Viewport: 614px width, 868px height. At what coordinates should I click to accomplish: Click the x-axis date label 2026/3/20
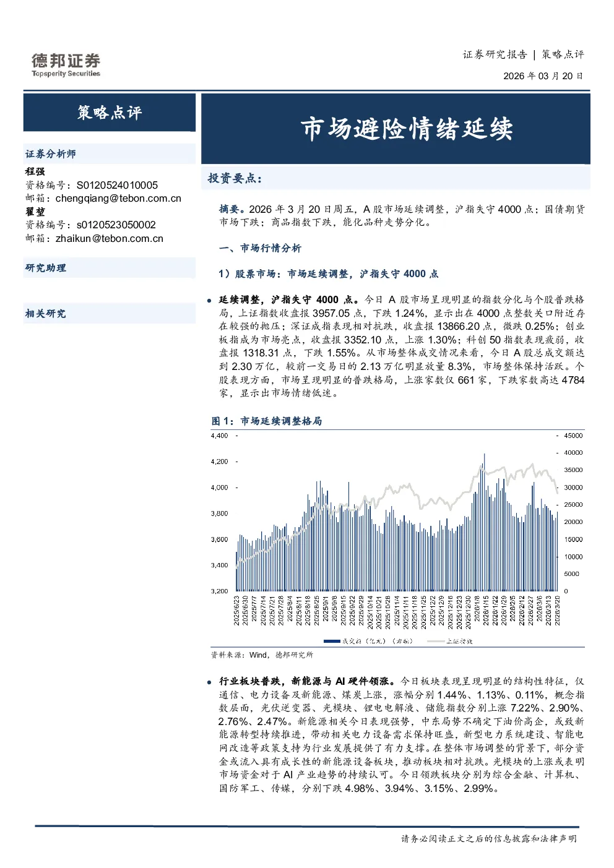tap(557, 611)
